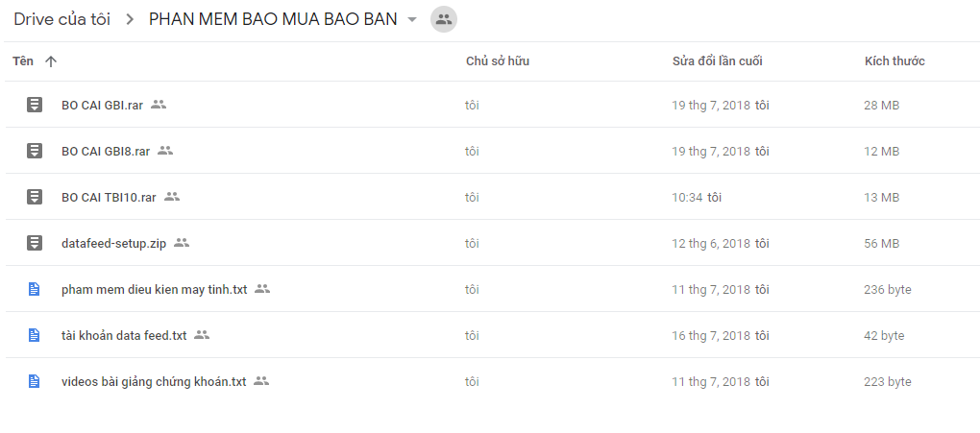Click the archive icon for BO CAI GBI.rar
This screenshot has height=433, width=980.
point(35,105)
